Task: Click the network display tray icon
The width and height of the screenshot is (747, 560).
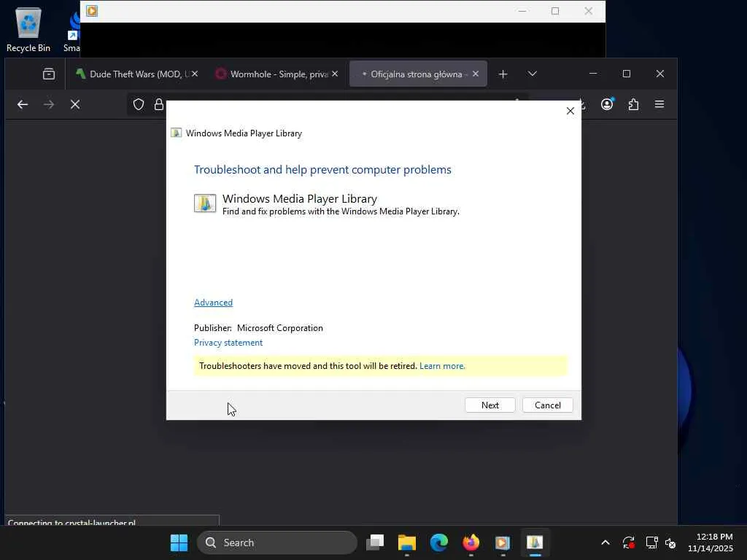Action: 651,542
